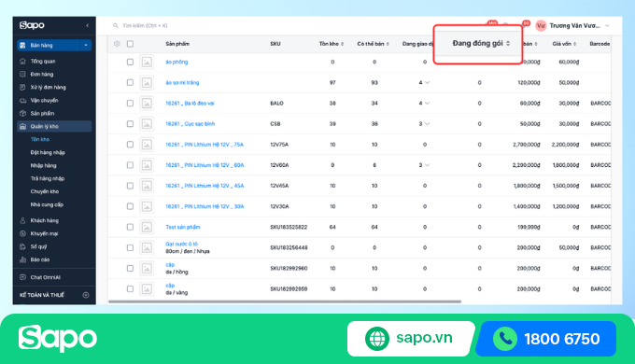Open product link 16261 _ Cục sạc bình

pyautogui.click(x=190, y=124)
